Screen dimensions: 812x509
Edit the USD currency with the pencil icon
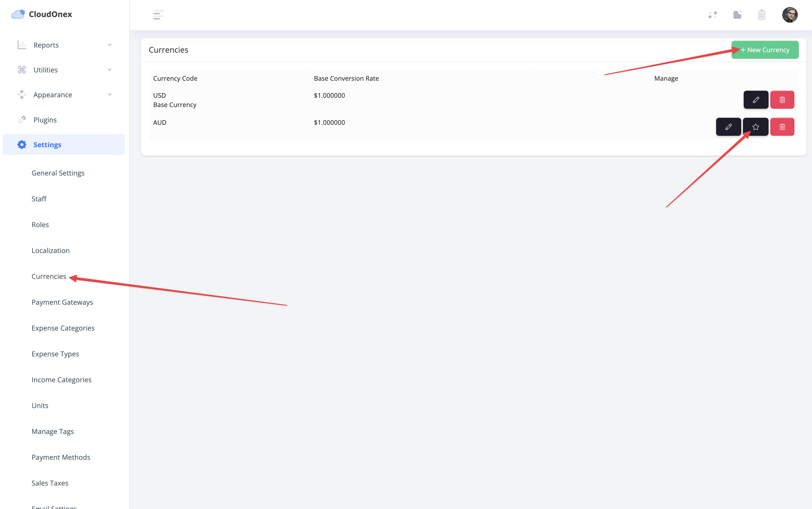click(x=756, y=100)
